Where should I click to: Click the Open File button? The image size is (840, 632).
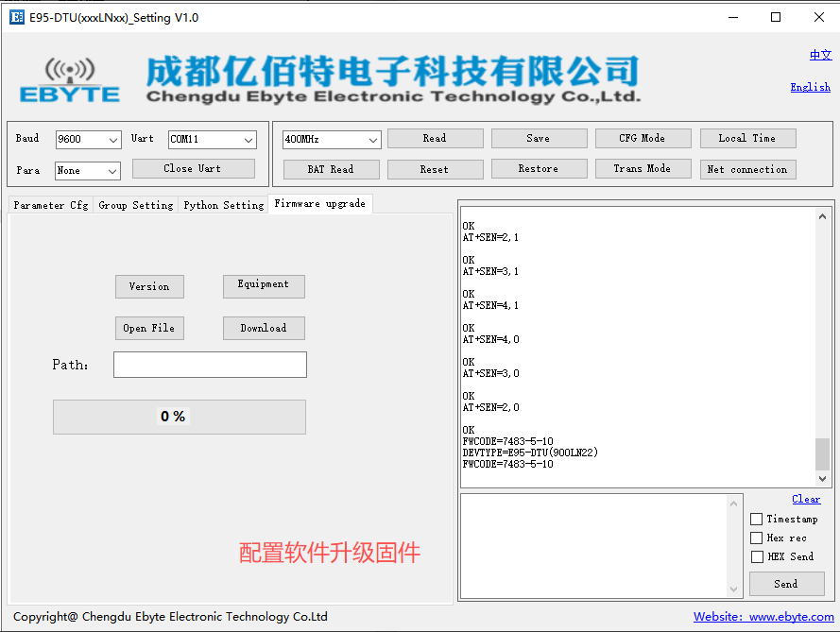pyautogui.click(x=149, y=328)
